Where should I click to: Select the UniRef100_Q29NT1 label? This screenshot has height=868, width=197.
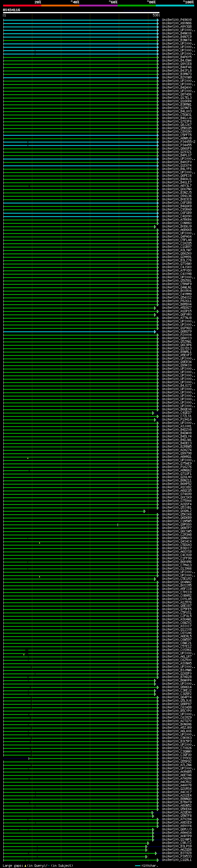[176, 108]
